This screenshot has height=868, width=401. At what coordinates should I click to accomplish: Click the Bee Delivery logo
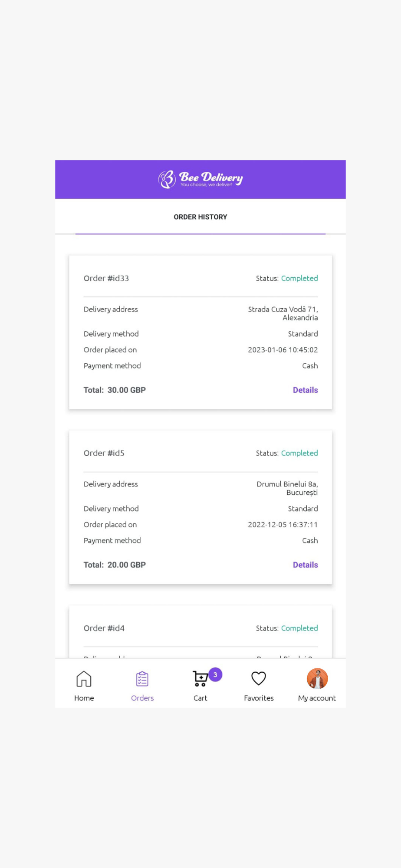(200, 179)
